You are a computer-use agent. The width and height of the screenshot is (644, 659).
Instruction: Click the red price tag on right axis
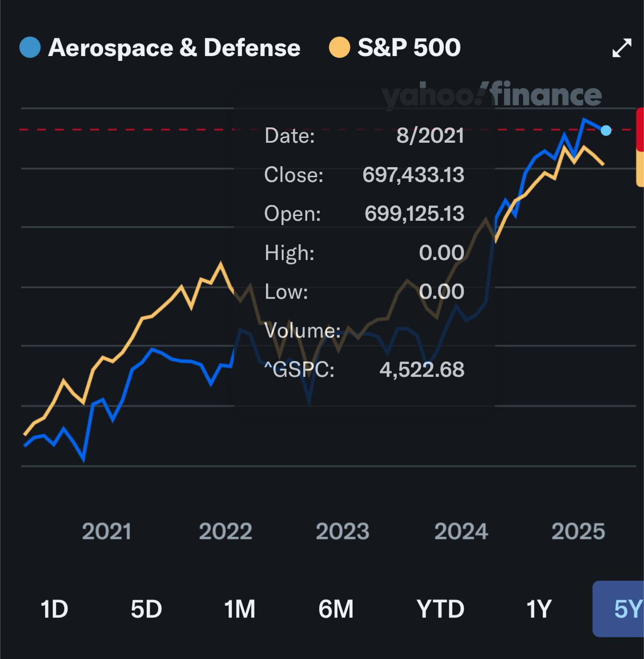640,129
